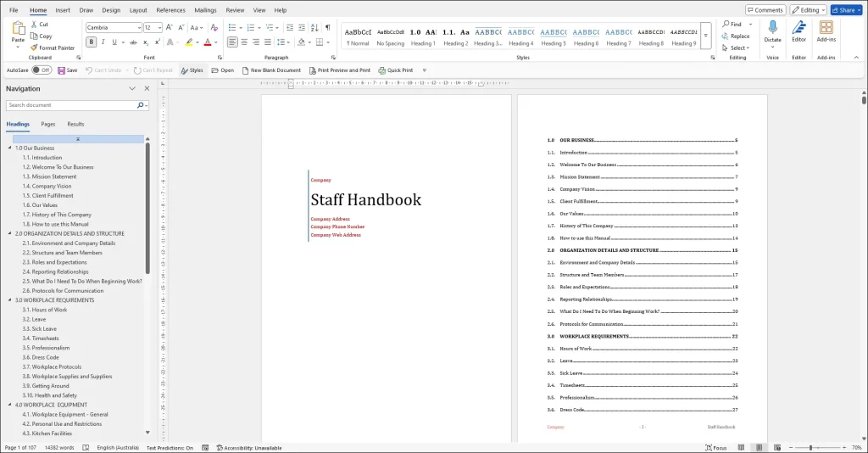
Task: Click the Copy icon
Action: [x=42, y=36]
